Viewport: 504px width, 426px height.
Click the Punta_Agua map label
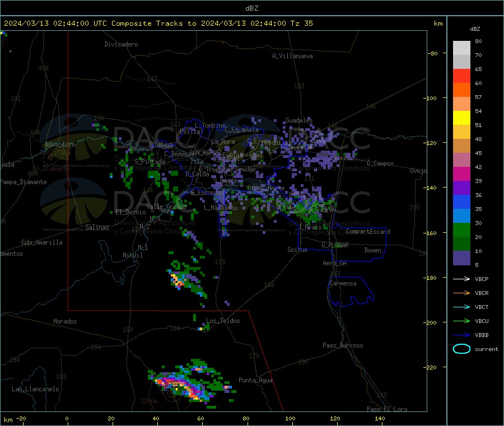click(x=255, y=380)
